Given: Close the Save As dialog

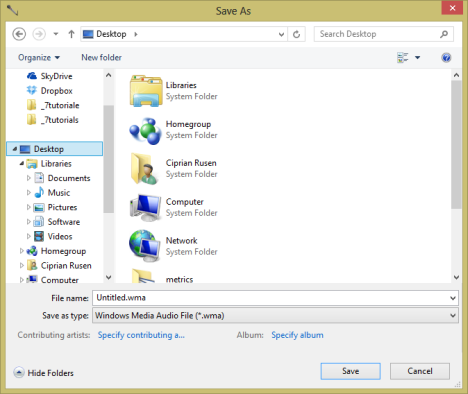Looking at the screenshot, I should 452,8.
